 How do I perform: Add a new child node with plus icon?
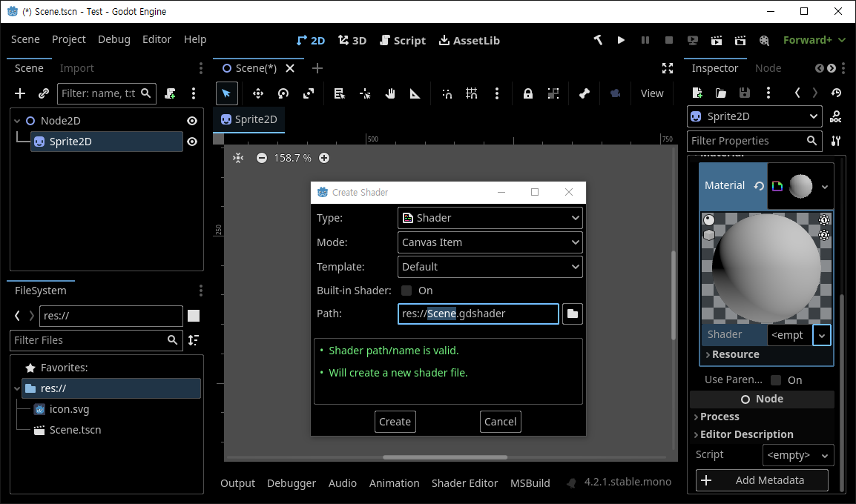point(19,93)
